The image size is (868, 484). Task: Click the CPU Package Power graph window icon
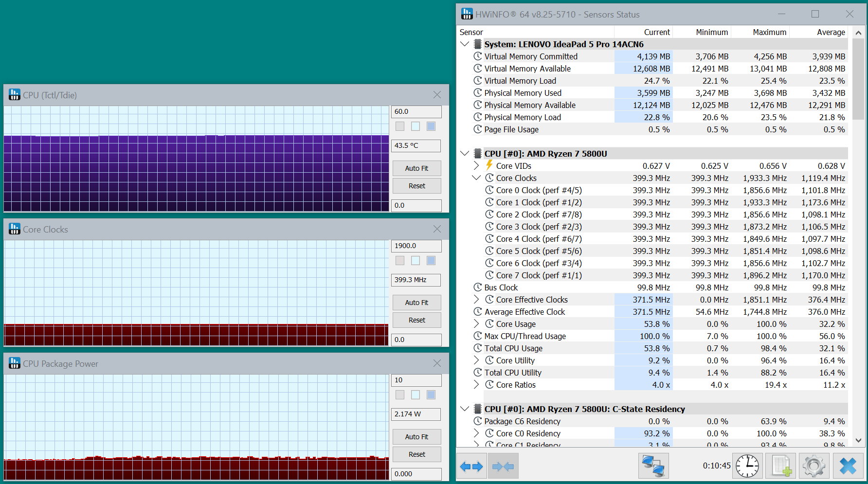tap(14, 363)
